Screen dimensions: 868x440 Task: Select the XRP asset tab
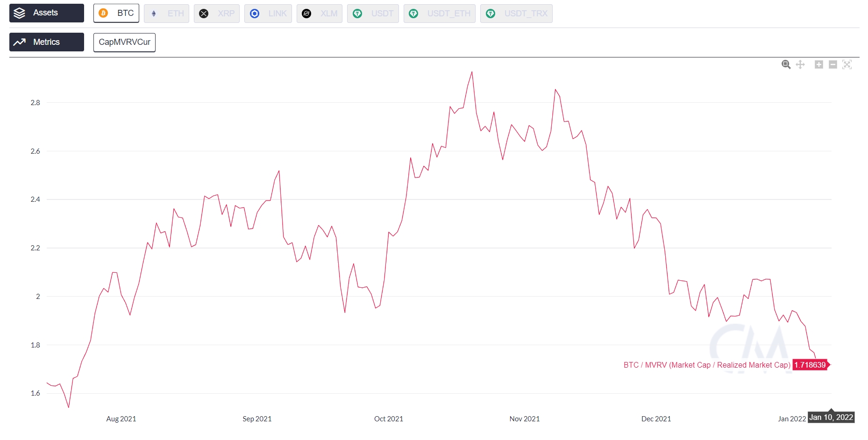(x=217, y=14)
